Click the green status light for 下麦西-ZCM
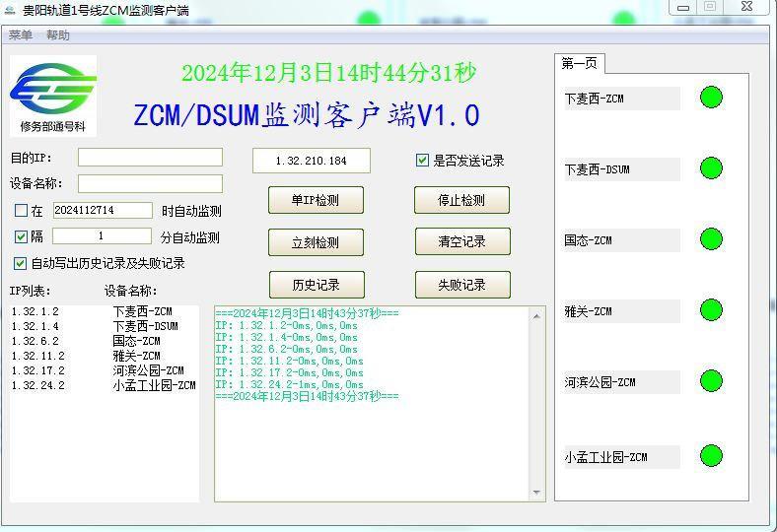Screen dimensions: 777x532 point(711,97)
